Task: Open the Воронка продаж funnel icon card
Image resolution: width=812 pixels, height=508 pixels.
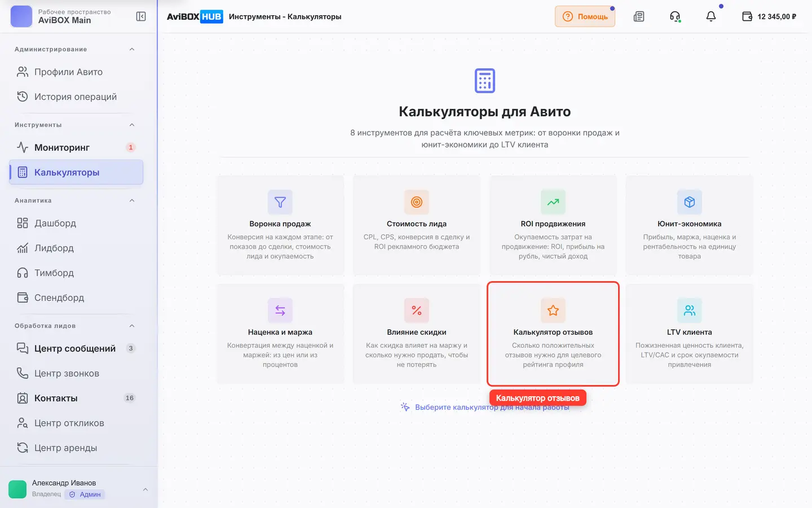Action: [x=280, y=202]
